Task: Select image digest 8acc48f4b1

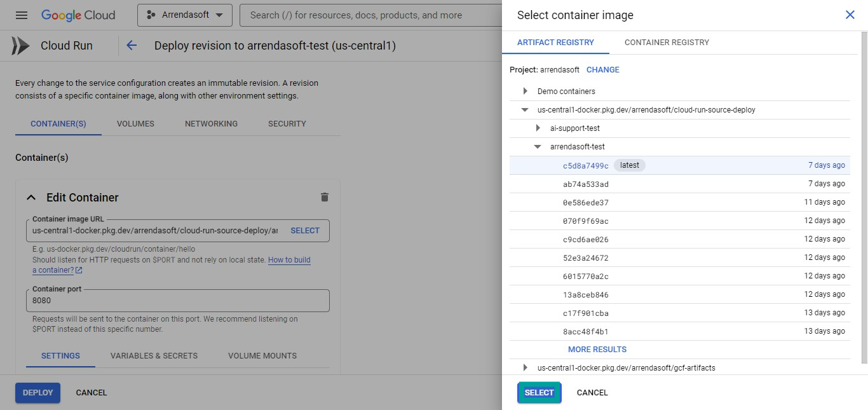Action: point(679,331)
